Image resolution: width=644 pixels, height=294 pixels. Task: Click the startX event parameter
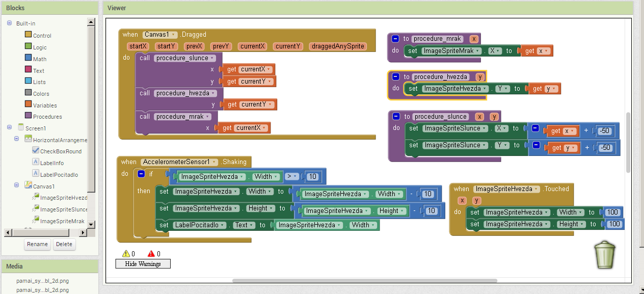(x=138, y=46)
